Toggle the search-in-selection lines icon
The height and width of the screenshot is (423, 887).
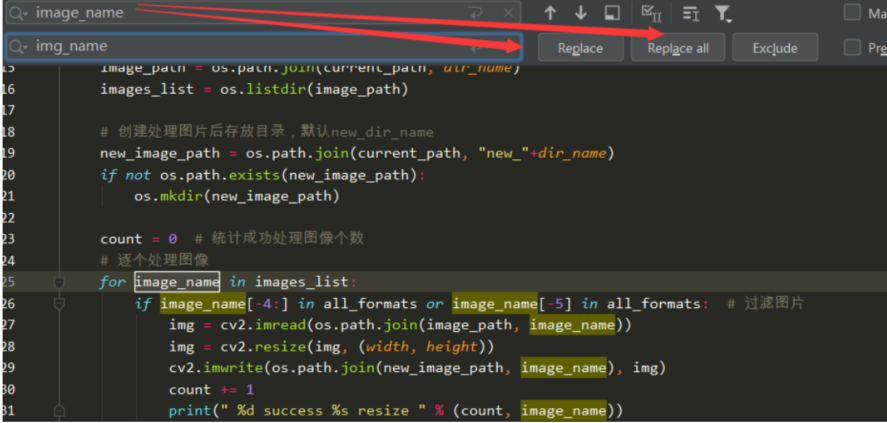click(x=691, y=14)
